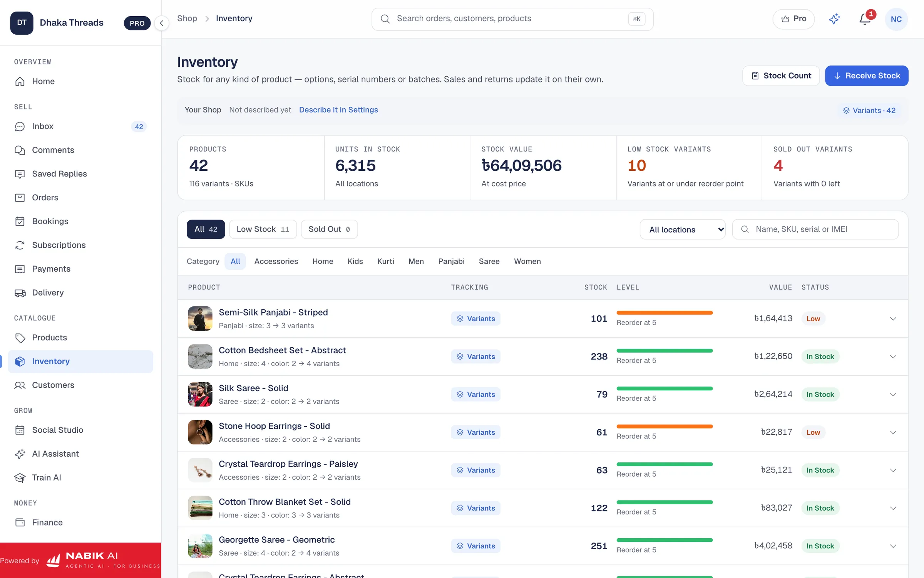The width and height of the screenshot is (924, 578).
Task: Click the Georgette Saree stock level bar
Action: (665, 540)
